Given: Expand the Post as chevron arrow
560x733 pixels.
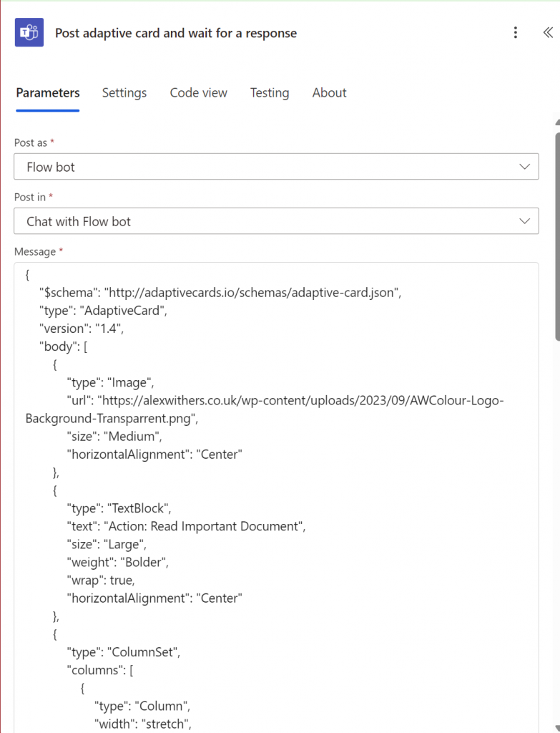Looking at the screenshot, I should [525, 167].
